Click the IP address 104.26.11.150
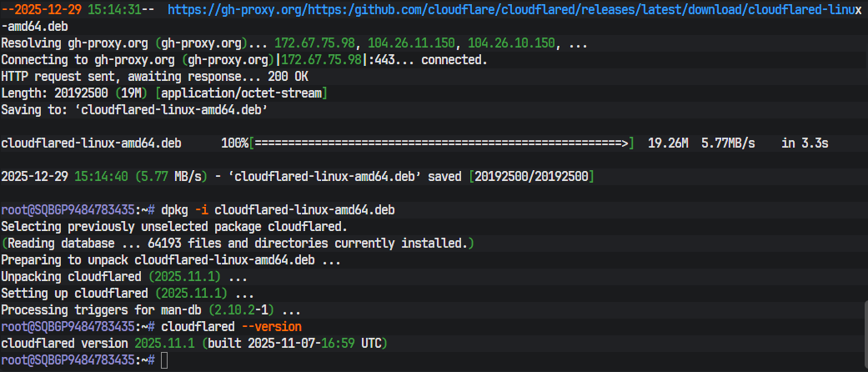Image resolution: width=868 pixels, height=372 pixels. (411, 43)
